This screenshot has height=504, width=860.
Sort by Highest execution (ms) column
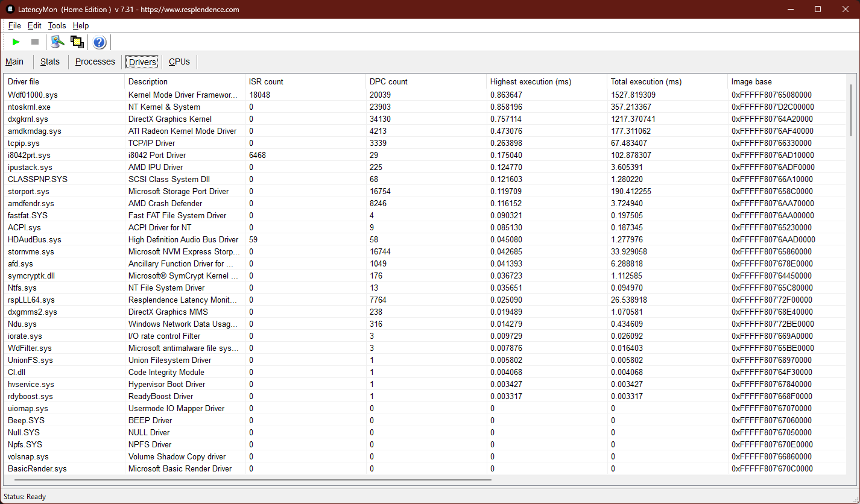pos(530,81)
